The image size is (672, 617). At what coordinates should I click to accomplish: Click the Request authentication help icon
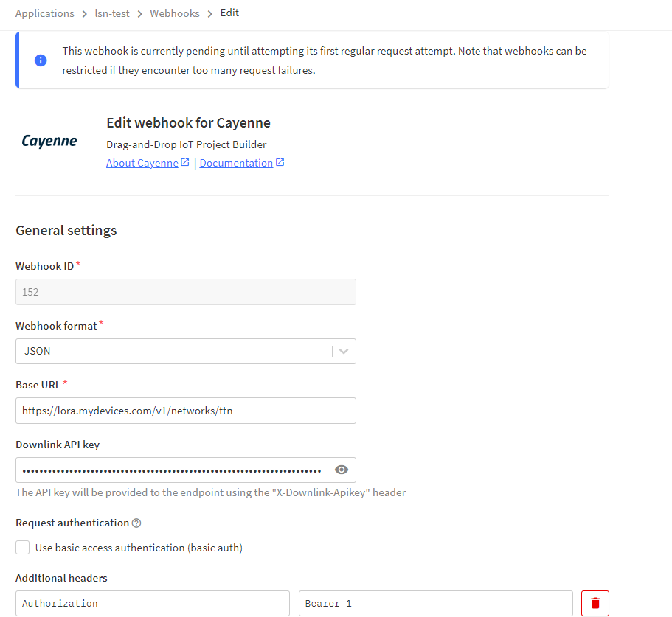[136, 523]
